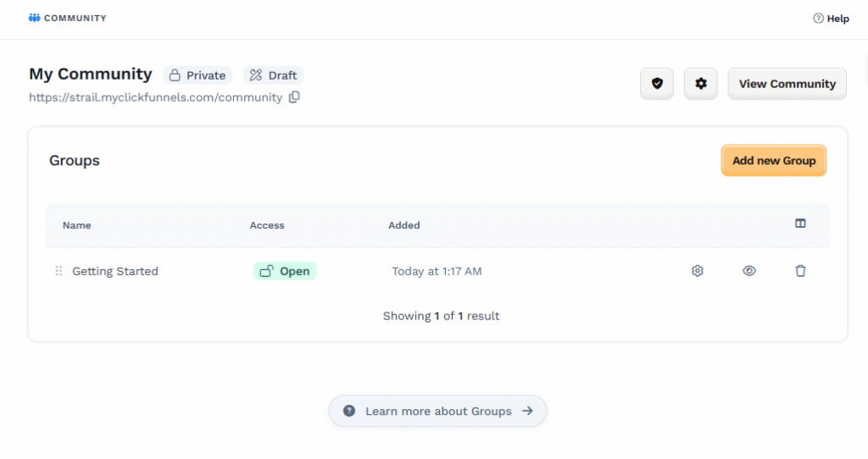Click the 'Today at 1:17 AM' cell

437,271
